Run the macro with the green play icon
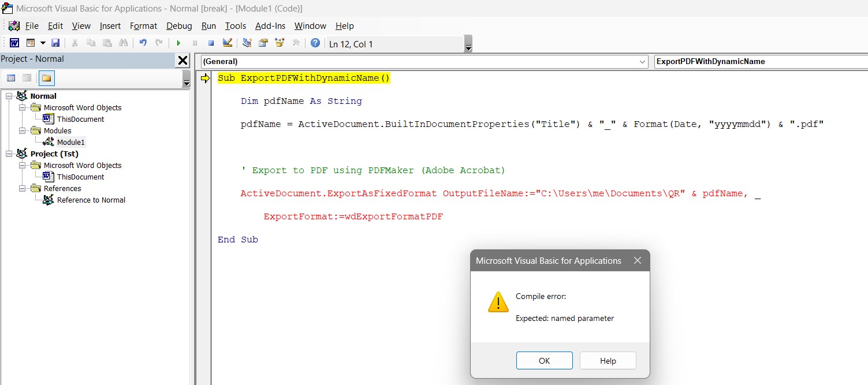868x385 pixels. pyautogui.click(x=178, y=43)
